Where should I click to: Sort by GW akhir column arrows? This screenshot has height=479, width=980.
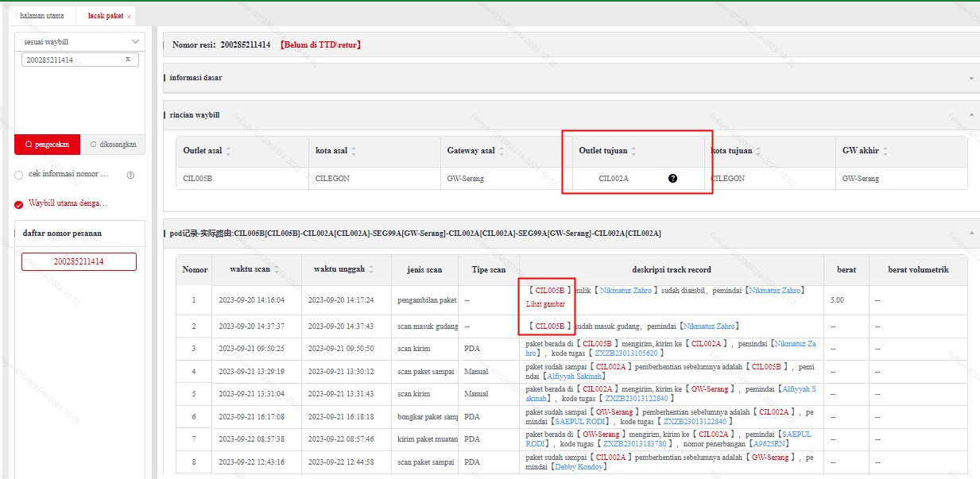coord(884,151)
